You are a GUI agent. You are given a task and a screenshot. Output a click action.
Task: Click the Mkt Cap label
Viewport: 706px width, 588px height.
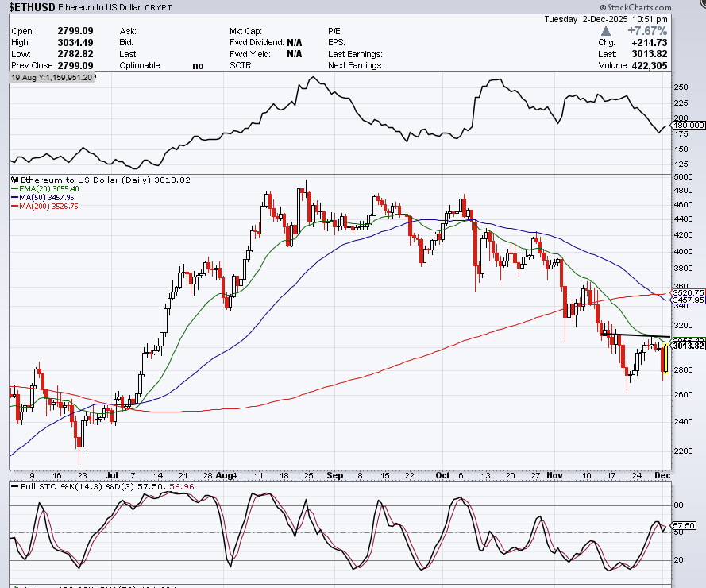(x=245, y=31)
